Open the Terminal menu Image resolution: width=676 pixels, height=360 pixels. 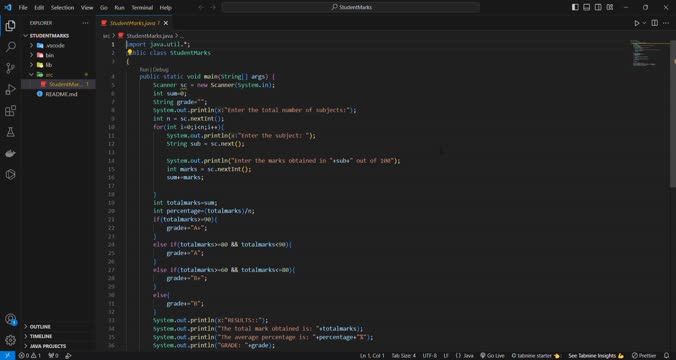click(x=142, y=7)
